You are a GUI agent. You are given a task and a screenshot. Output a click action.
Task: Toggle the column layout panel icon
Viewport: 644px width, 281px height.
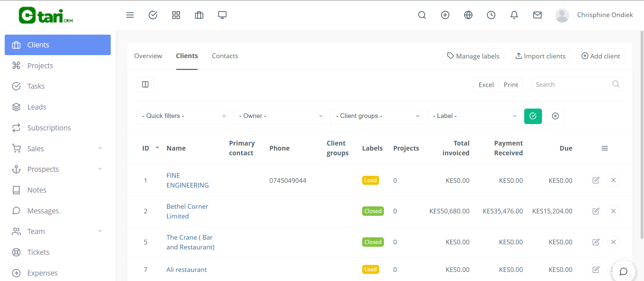[x=145, y=84]
